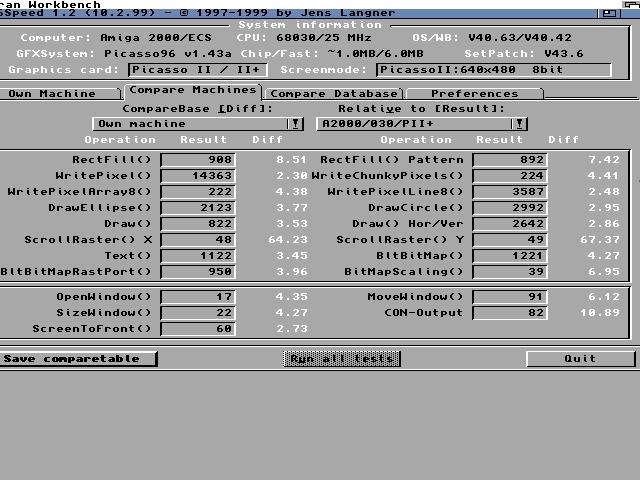Click the OS/WB value 'V40.63/V40.42'
This screenshot has height=480, width=640.
520,38
